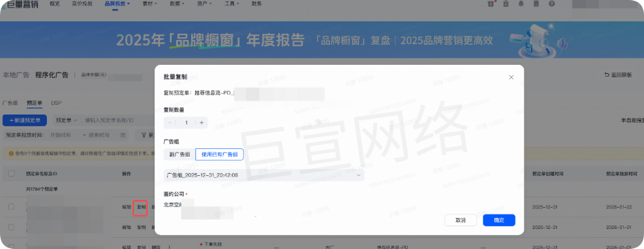644x249 pixels.
Task: Open the 预定单 search type dropdown
Action: point(66,121)
